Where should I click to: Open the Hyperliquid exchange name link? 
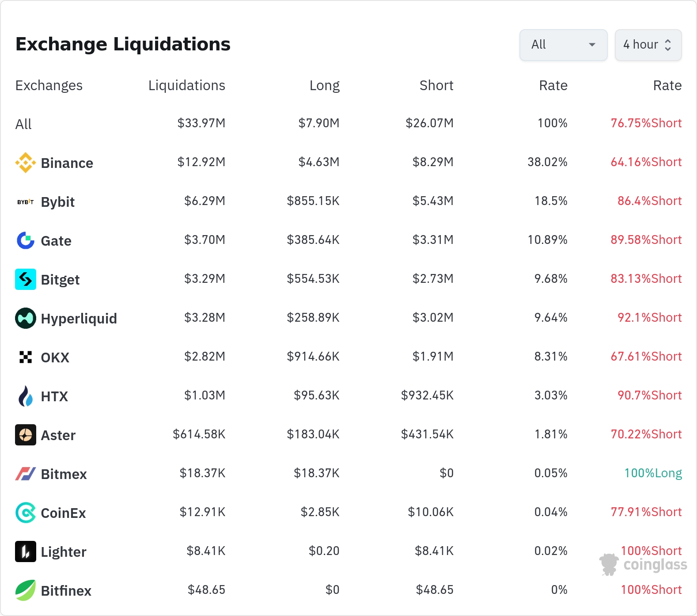[79, 319]
